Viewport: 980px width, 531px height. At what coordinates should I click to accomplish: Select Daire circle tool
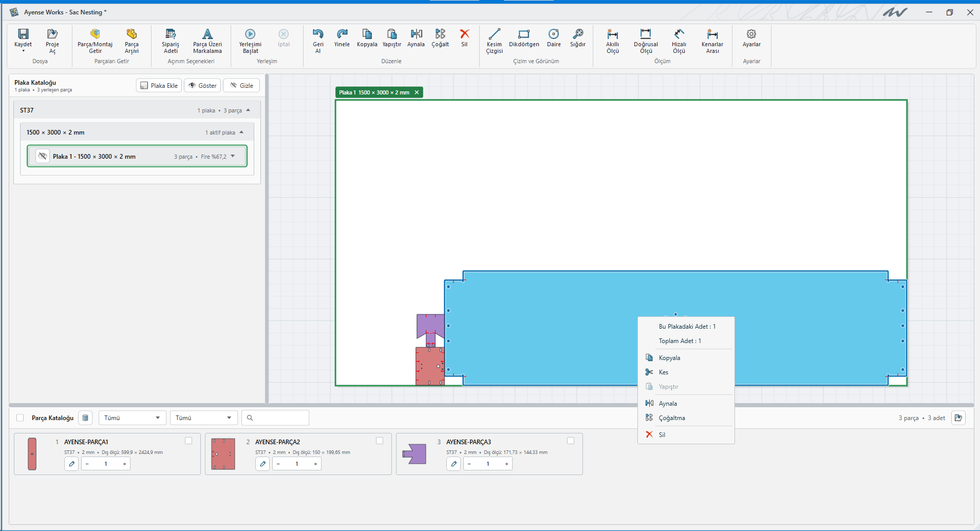(554, 37)
